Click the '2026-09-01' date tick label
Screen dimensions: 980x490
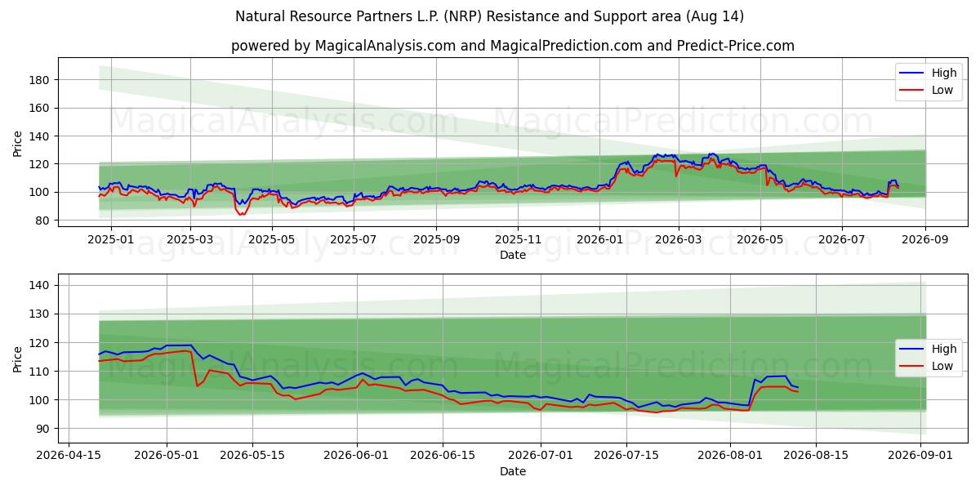921,456
